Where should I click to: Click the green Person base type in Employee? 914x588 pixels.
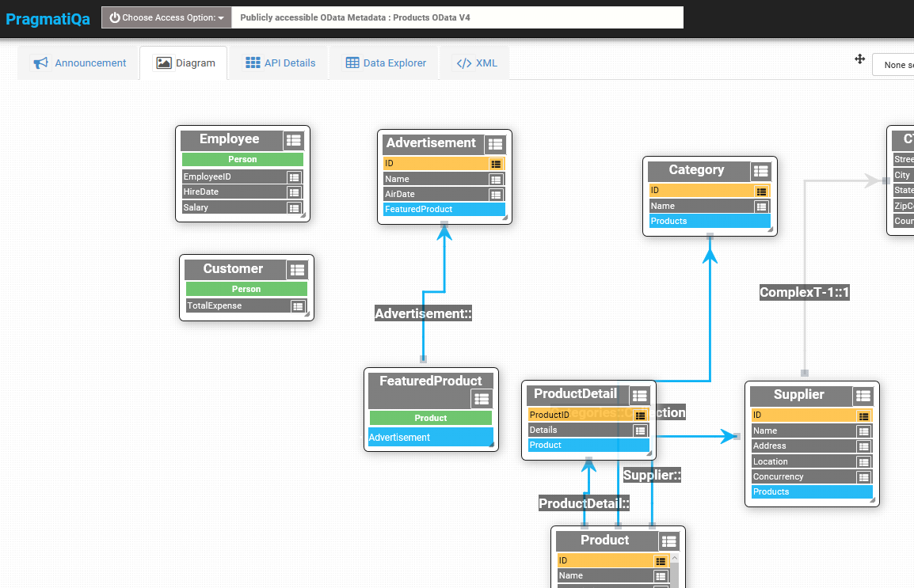point(242,160)
